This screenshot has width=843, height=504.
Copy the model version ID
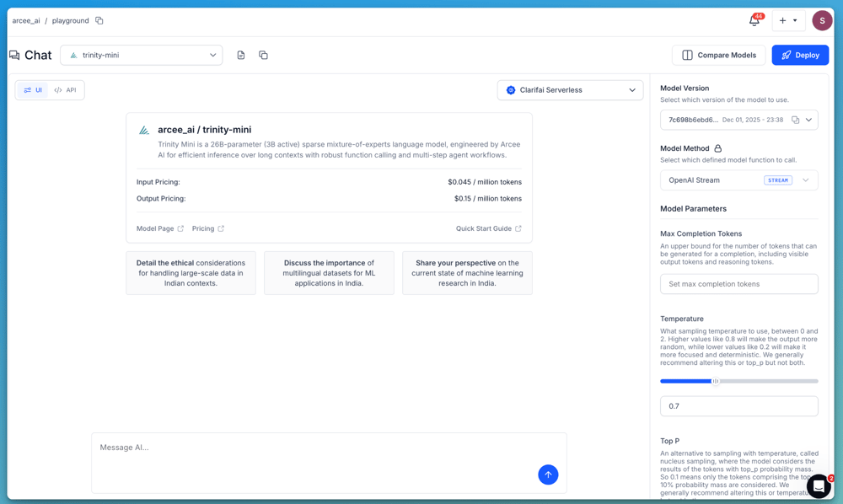coord(795,120)
